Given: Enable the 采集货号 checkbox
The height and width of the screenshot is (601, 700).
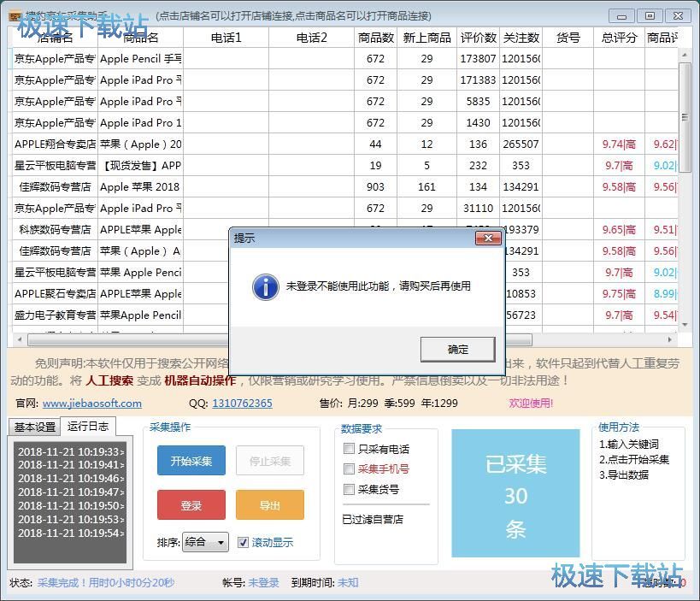Looking at the screenshot, I should (x=349, y=489).
